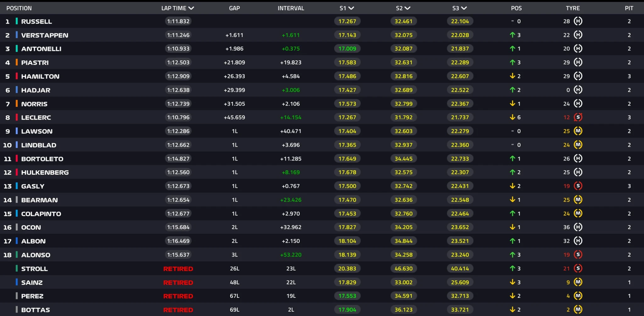Image resolution: width=644 pixels, height=316 pixels.
Task: Select the TYRE column header
Action: (x=573, y=8)
